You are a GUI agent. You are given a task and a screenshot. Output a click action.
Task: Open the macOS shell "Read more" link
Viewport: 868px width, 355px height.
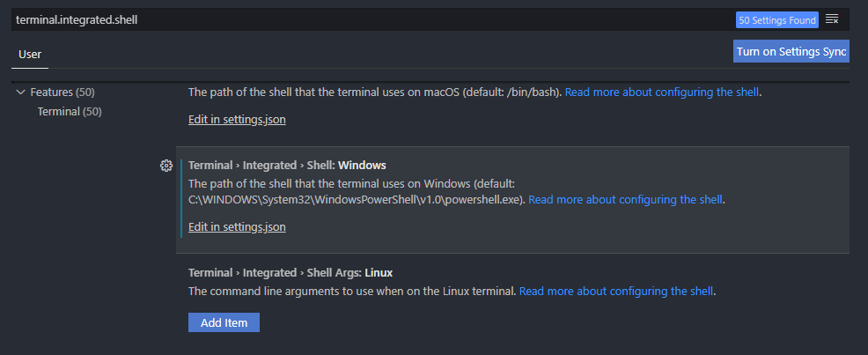(662, 92)
